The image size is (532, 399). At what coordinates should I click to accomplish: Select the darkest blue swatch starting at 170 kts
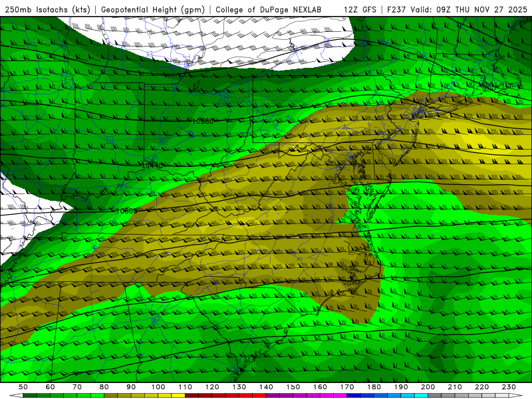(x=354, y=396)
